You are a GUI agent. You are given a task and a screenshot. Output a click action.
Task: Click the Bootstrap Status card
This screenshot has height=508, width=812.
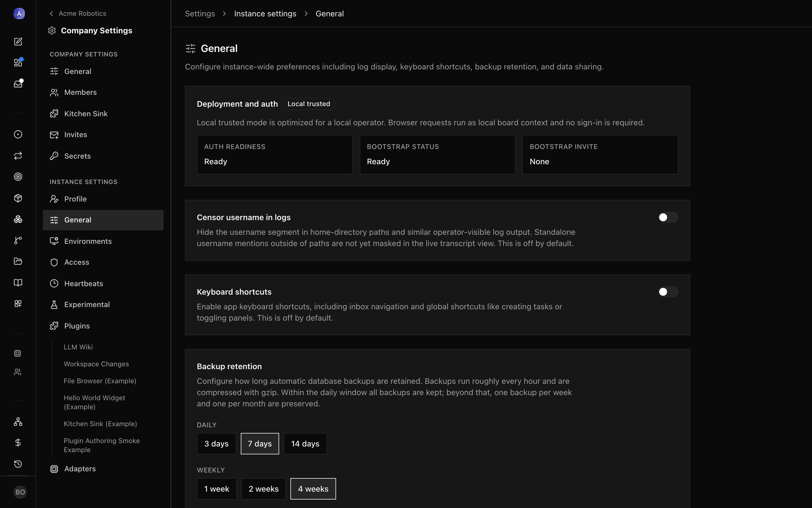437,155
